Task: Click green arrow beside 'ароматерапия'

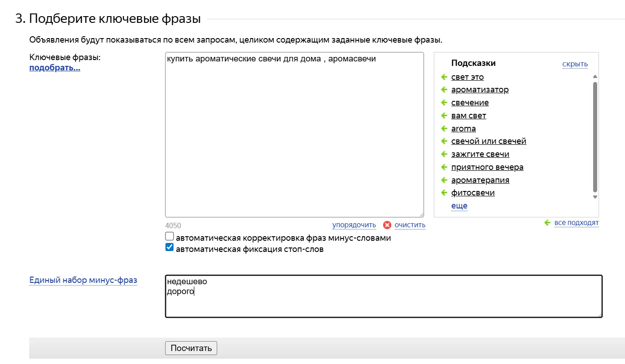Action: (x=444, y=180)
